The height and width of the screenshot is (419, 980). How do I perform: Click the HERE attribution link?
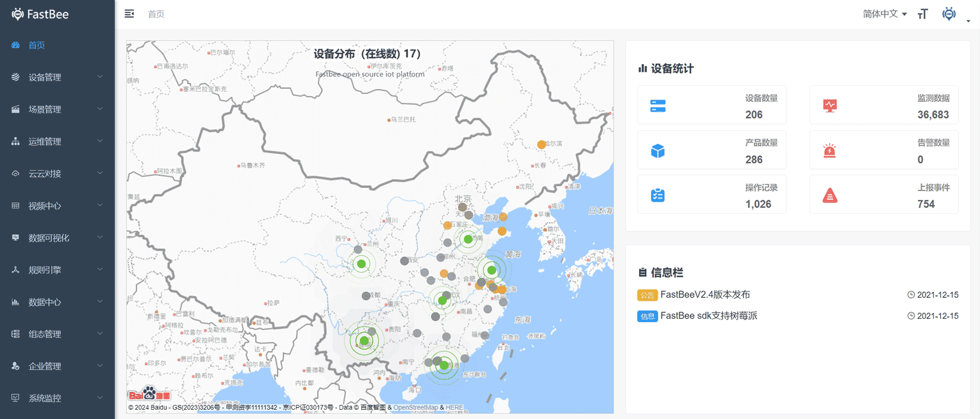(x=455, y=408)
